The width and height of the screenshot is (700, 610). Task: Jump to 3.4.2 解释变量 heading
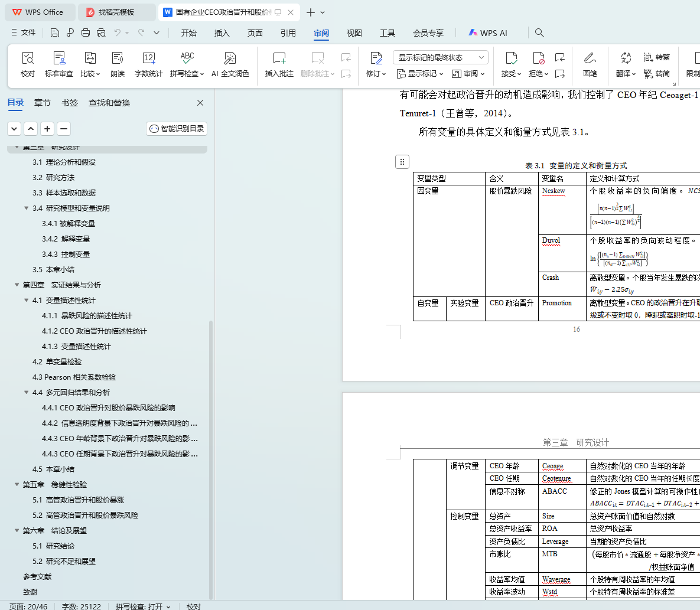(x=66, y=239)
